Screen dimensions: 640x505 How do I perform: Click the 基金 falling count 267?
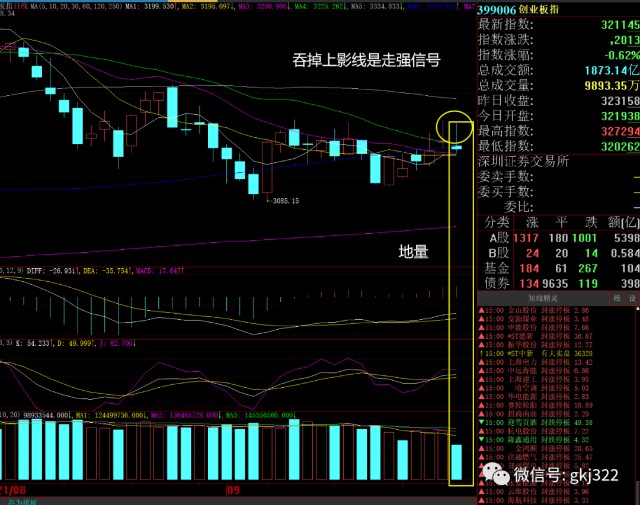pos(588,268)
